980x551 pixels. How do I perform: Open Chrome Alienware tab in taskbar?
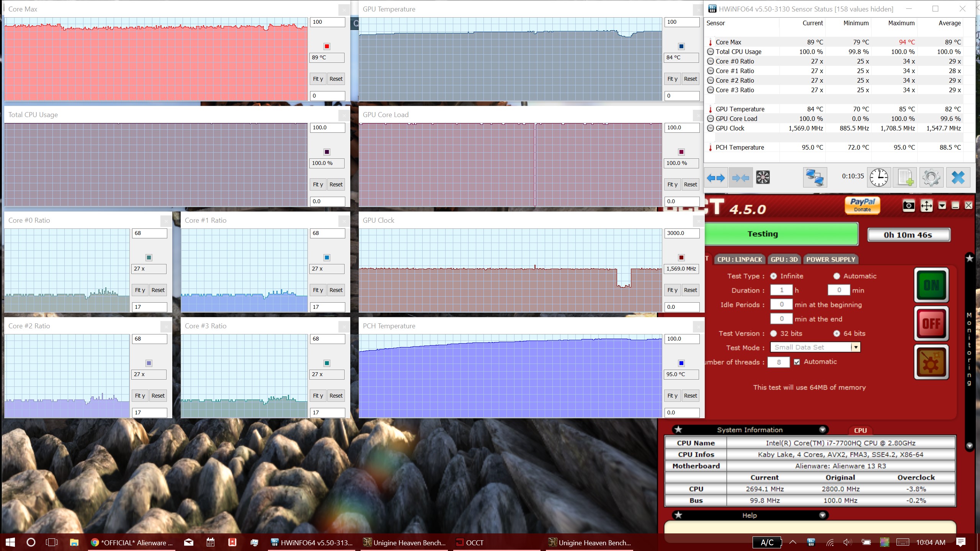(132, 542)
